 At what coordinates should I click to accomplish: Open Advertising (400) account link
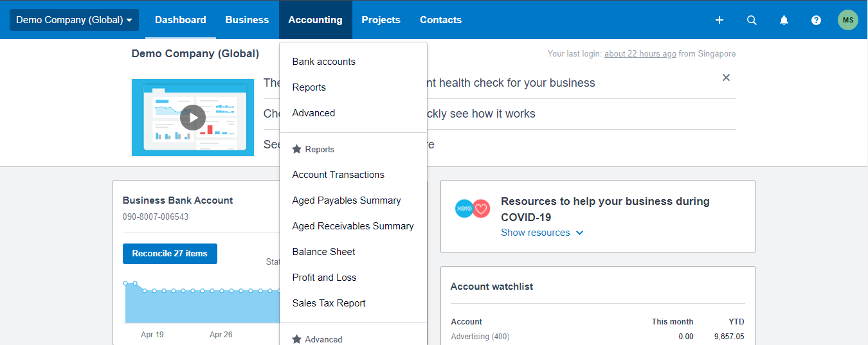point(480,337)
